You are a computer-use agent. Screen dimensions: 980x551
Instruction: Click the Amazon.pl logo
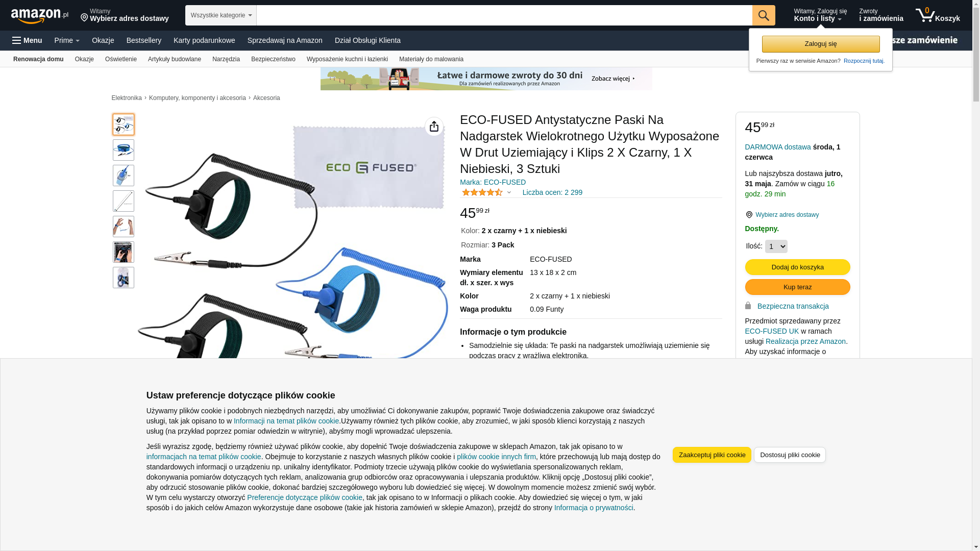[40, 16]
